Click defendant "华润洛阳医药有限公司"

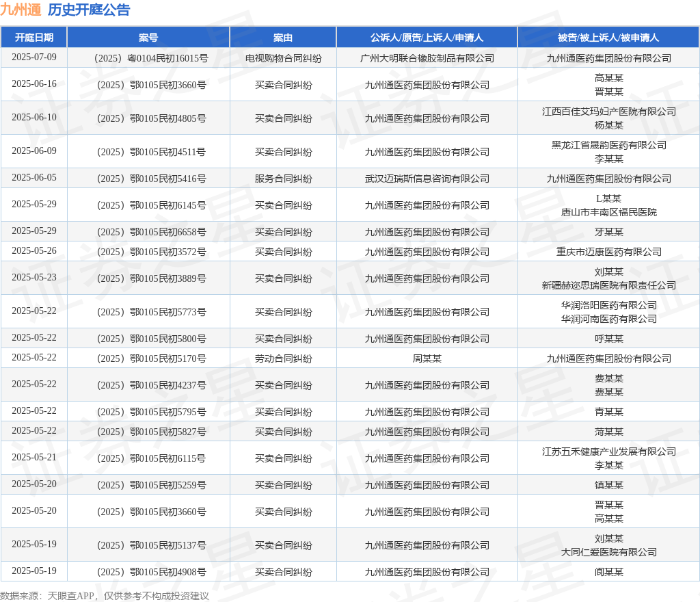point(609,306)
